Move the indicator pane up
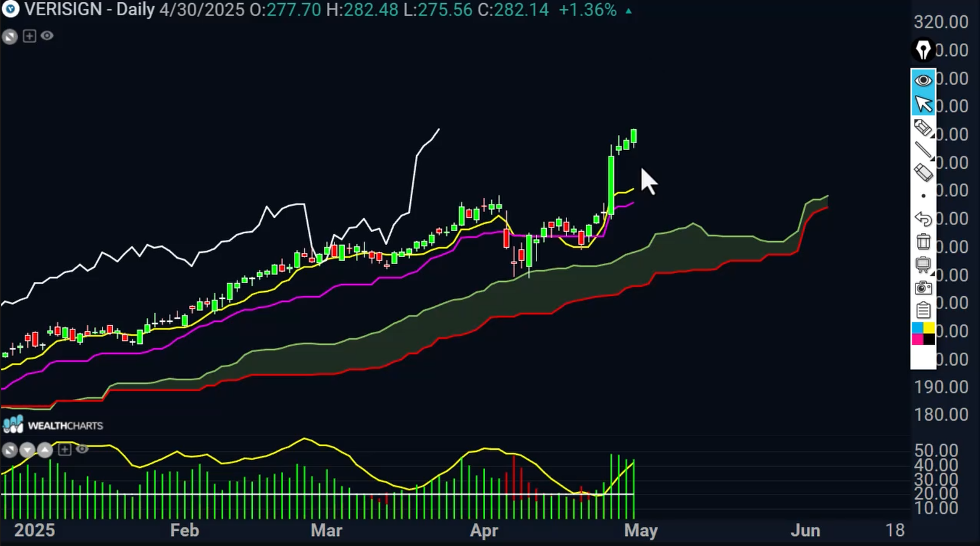The width and height of the screenshot is (980, 546). click(45, 450)
